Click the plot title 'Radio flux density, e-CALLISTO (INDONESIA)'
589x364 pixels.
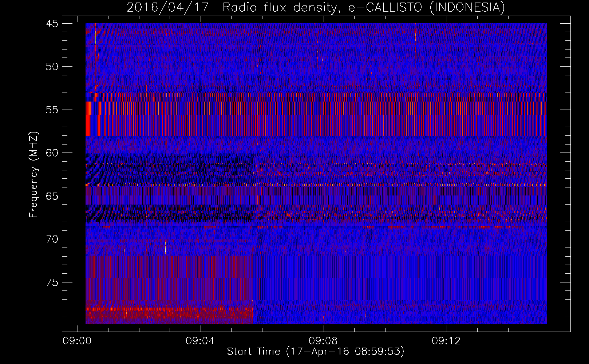pos(364,7)
